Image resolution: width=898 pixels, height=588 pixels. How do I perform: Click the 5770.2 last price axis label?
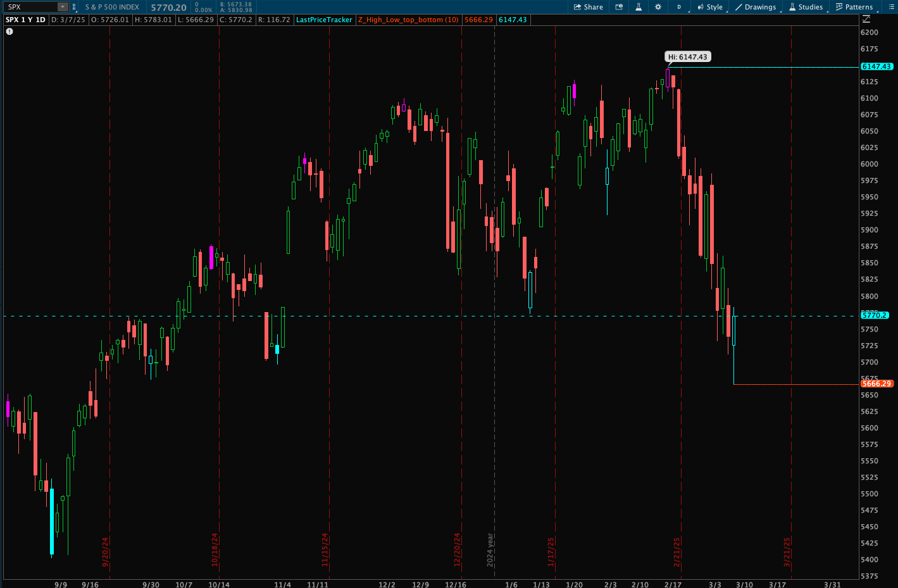point(875,315)
